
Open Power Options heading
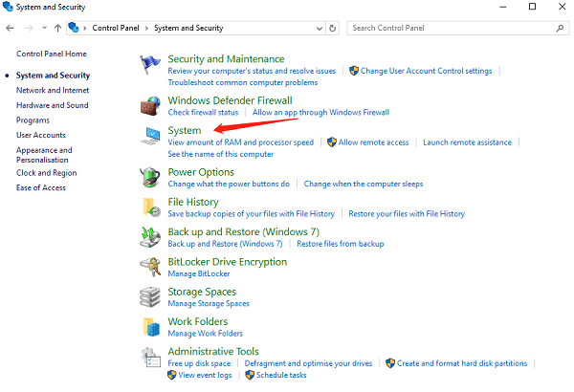pyautogui.click(x=201, y=172)
